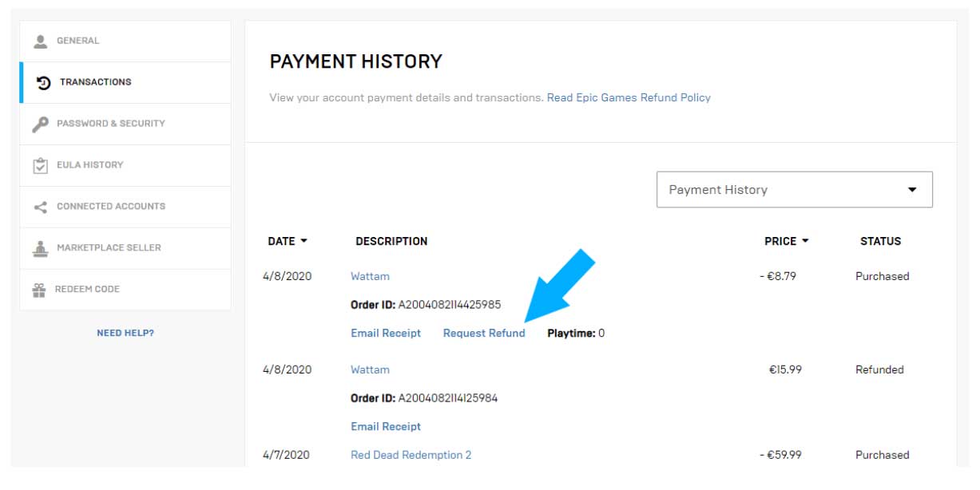This screenshot has width=980, height=490.
Task: Email Receipt for purchased Wattam order
Action: pos(386,334)
